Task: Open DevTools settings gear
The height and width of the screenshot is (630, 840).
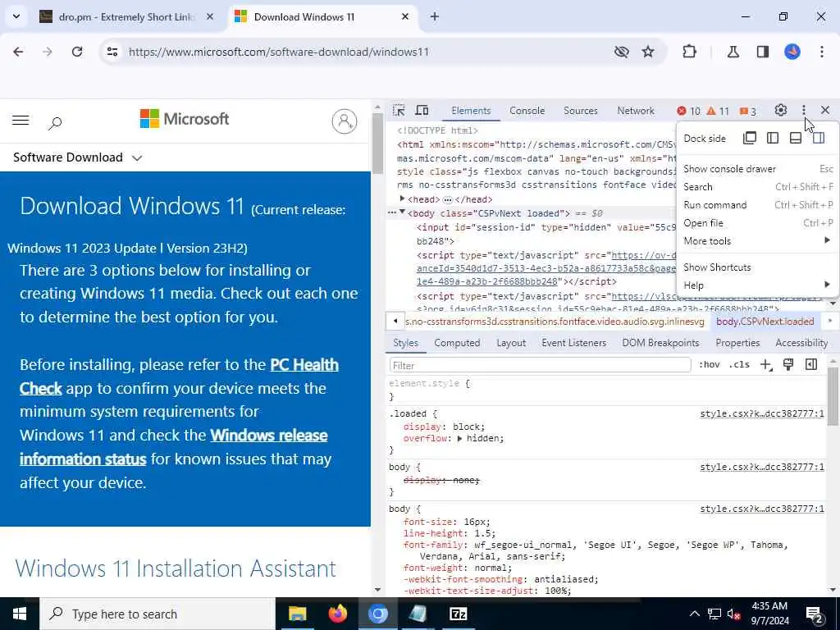Action: (x=781, y=111)
